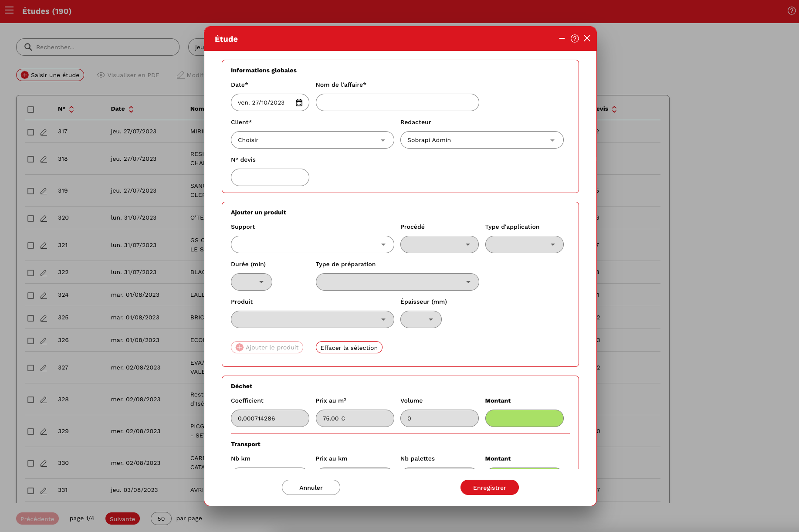
Task: Click Visualiser en PDF
Action: coord(128,75)
